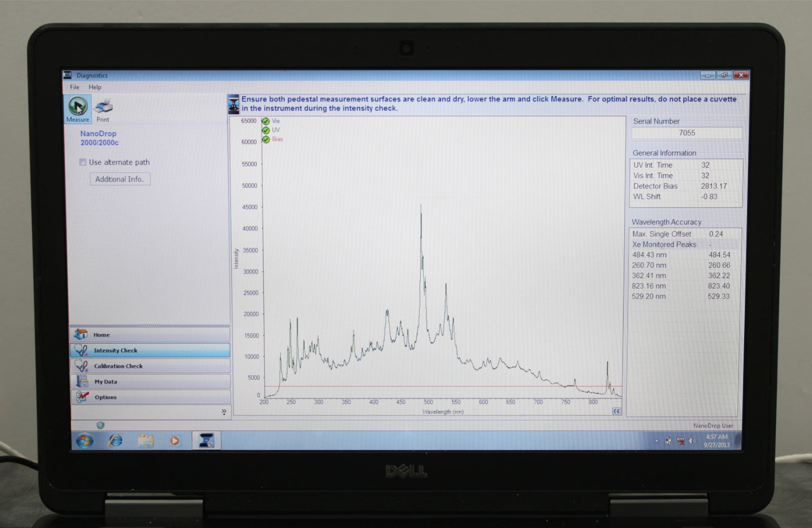
Task: Open the File menu
Action: coord(75,87)
